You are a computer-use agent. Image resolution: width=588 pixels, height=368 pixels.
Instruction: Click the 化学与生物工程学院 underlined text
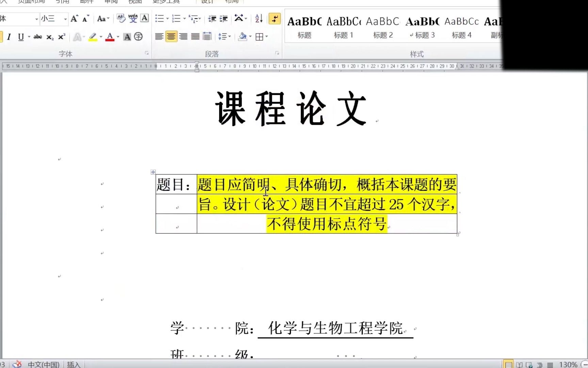(x=336, y=328)
